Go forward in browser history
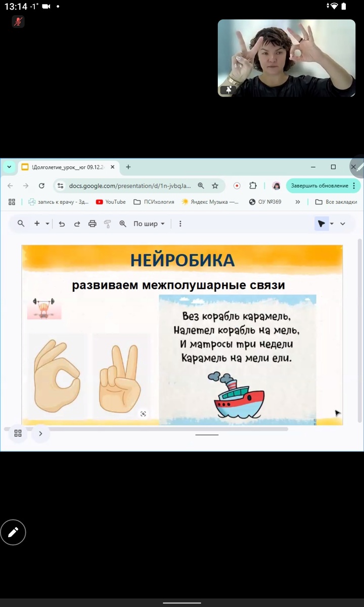Screen dimensions: 364x607 pos(26,186)
